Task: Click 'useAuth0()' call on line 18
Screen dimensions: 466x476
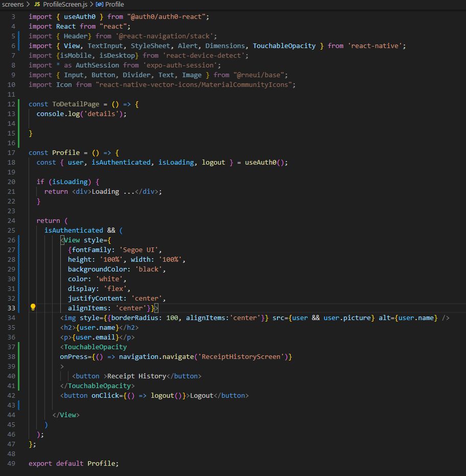Action: (x=265, y=163)
